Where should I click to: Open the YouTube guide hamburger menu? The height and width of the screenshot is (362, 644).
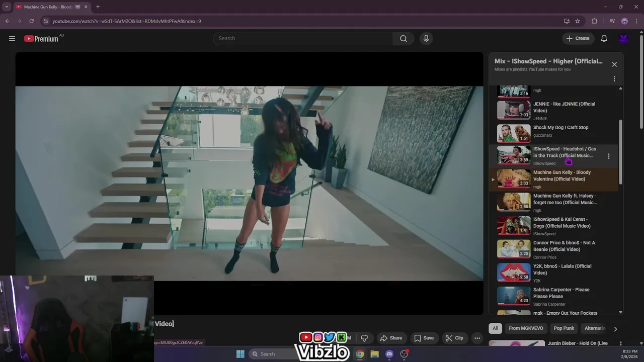coord(12,38)
